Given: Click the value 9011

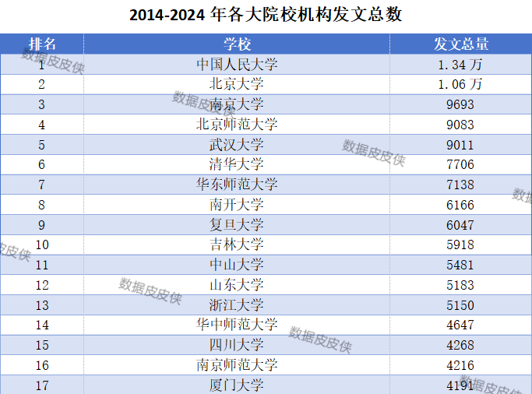Looking at the screenshot, I should click(460, 145).
